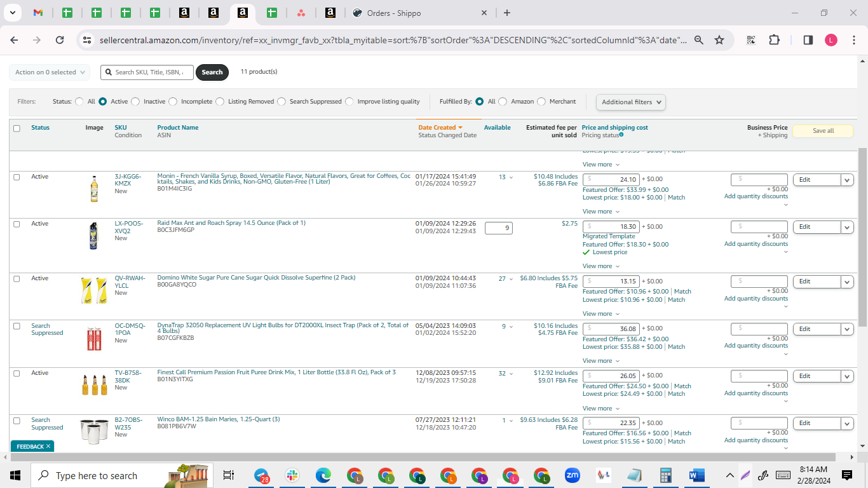Image resolution: width=868 pixels, height=488 pixels.
Task: Click Edit for the Domino White Sugar row
Action: pos(817,281)
